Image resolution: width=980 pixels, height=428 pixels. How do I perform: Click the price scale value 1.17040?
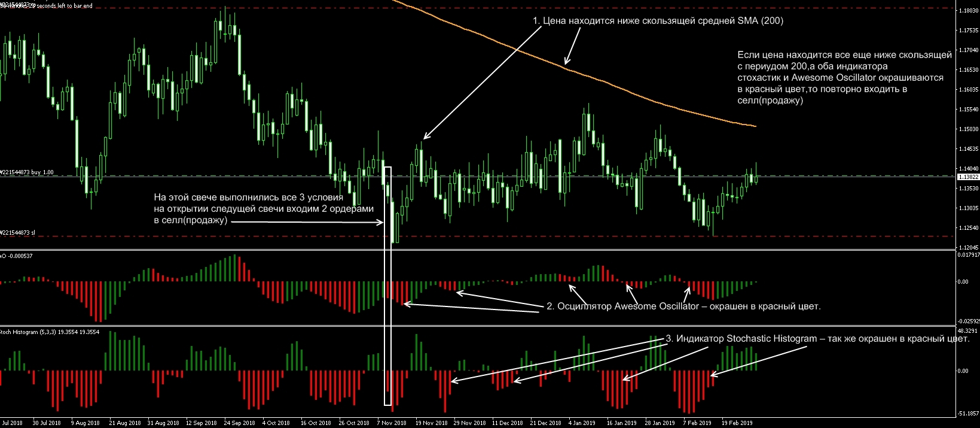[x=968, y=50]
